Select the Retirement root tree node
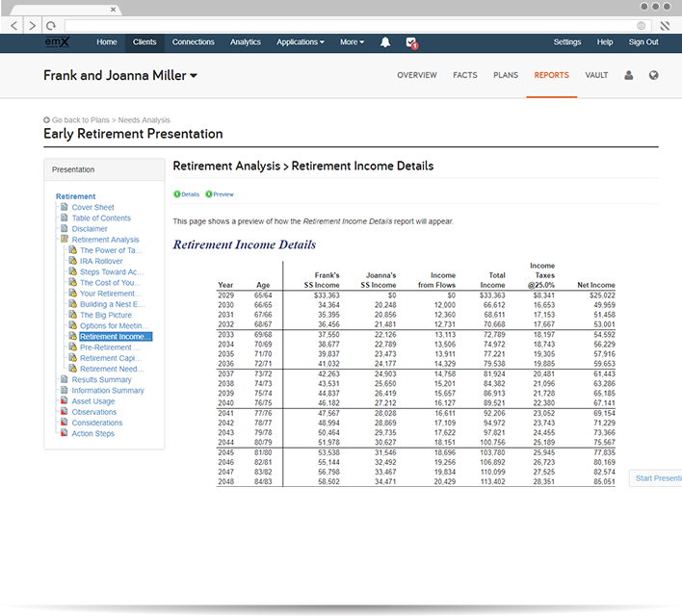The height and width of the screenshot is (616, 682). [76, 196]
